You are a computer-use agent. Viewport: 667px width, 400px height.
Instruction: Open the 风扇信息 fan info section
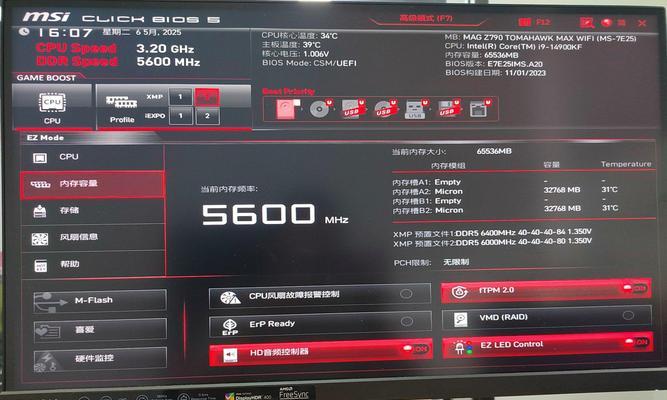93,237
